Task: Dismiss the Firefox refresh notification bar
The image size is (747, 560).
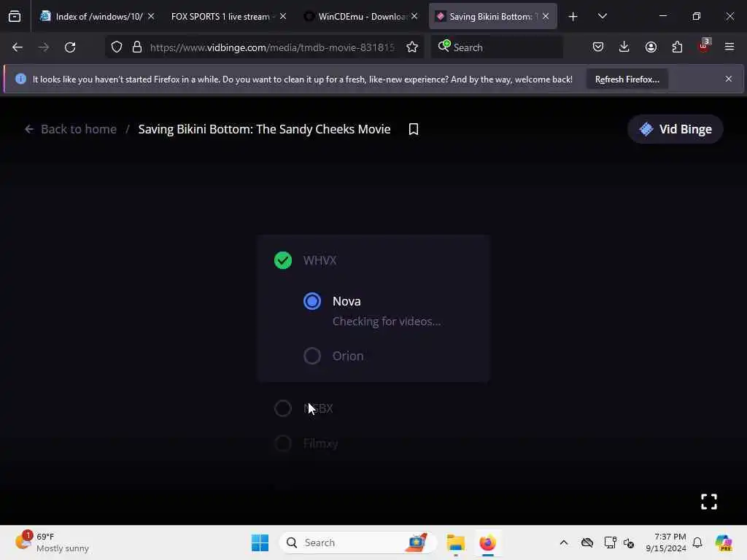Action: pyautogui.click(x=729, y=79)
